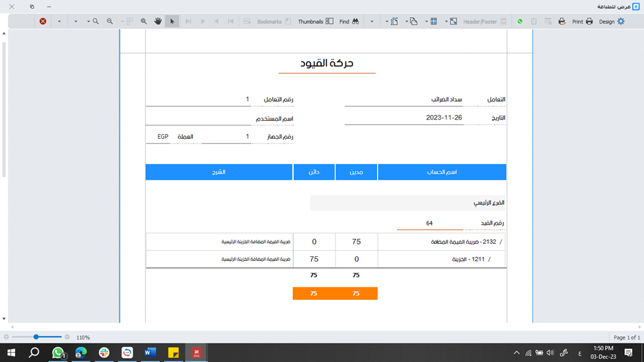Viewport: 644px width, 362px height.
Task: Click the report title حركة القيود
Action: point(327,63)
